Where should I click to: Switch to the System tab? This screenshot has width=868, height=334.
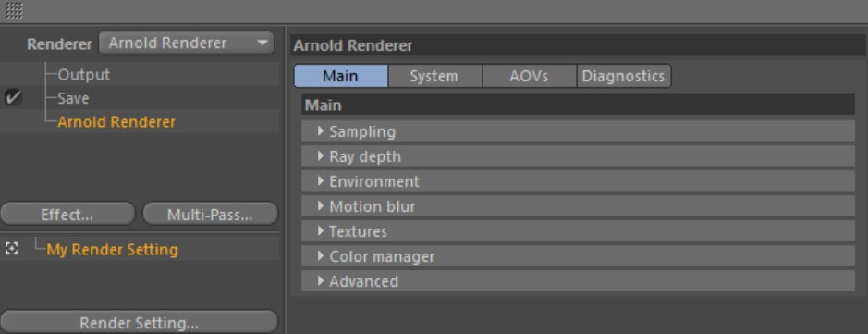tap(435, 76)
